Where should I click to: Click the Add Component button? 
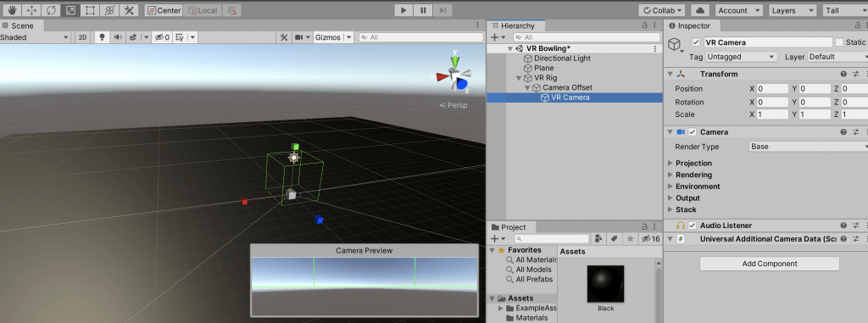pos(770,264)
